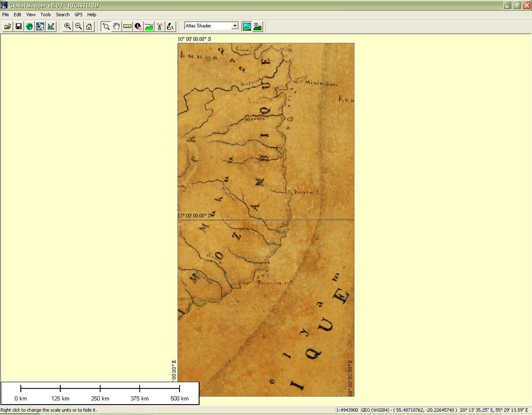Screen dimensions: 532x415
Task: Click the 250 km scale label
Action: click(x=100, y=398)
